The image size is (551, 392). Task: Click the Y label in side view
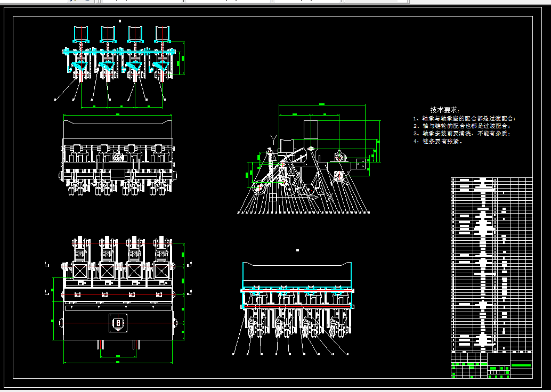(273, 138)
